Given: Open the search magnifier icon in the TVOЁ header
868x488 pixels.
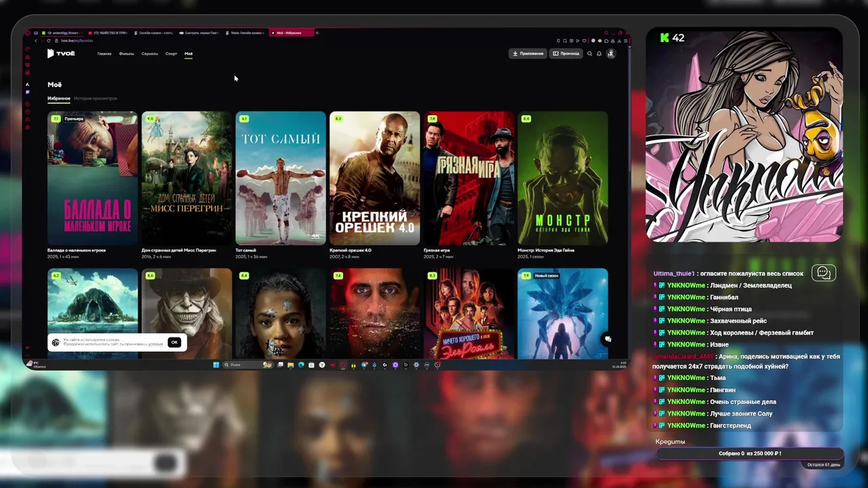Looking at the screenshot, I should [589, 54].
